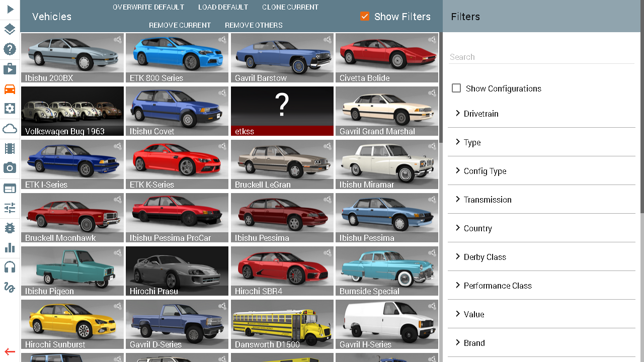Open the film strip replay icon
This screenshot has height=362, width=644.
click(10, 148)
